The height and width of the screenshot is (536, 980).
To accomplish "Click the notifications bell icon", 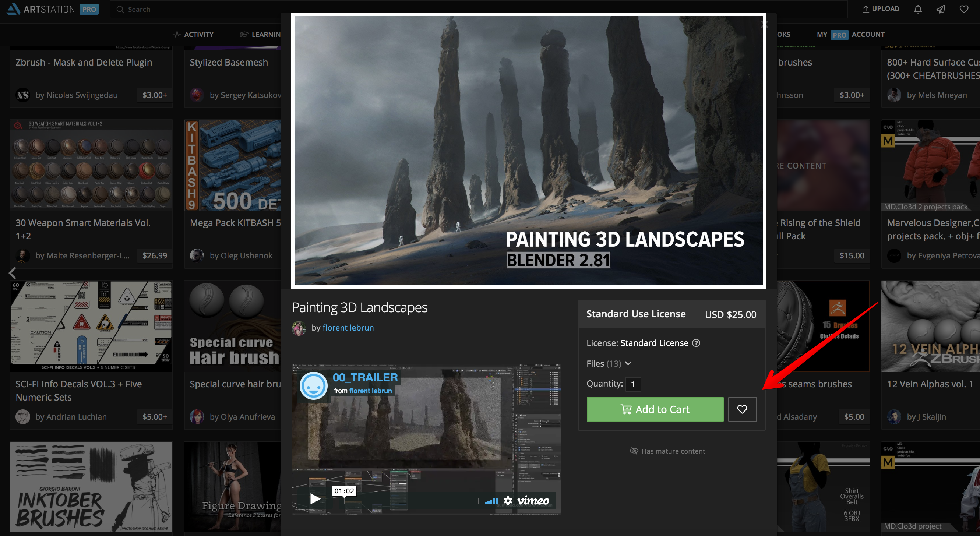I will (x=918, y=9).
